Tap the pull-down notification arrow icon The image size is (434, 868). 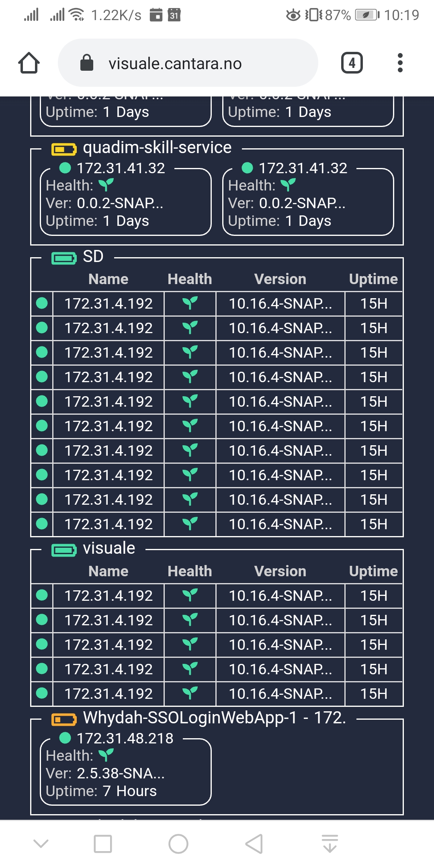(x=330, y=843)
